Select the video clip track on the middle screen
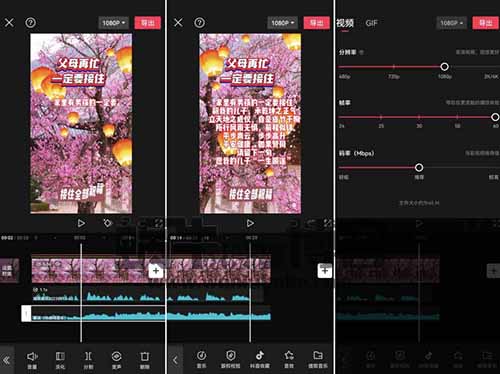 tap(218, 271)
